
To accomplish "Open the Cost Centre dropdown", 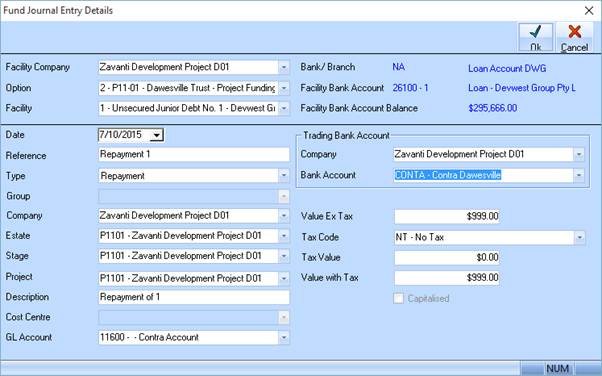I will click(x=284, y=317).
